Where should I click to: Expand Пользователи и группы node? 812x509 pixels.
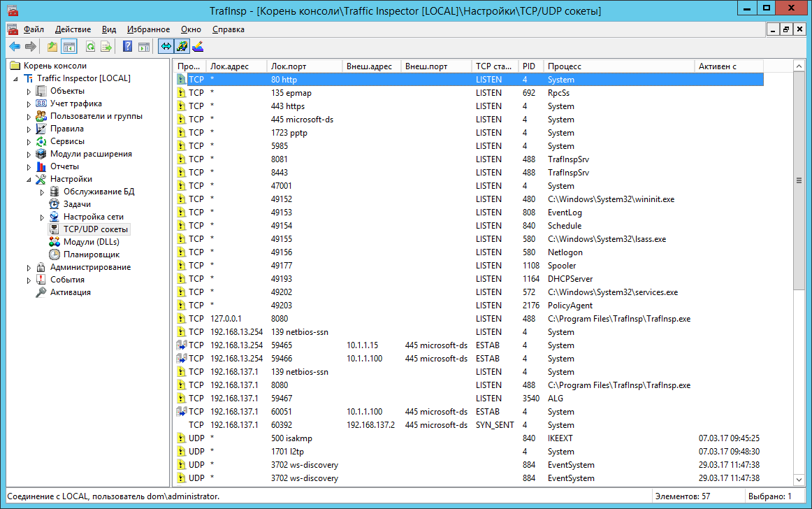[x=29, y=117]
